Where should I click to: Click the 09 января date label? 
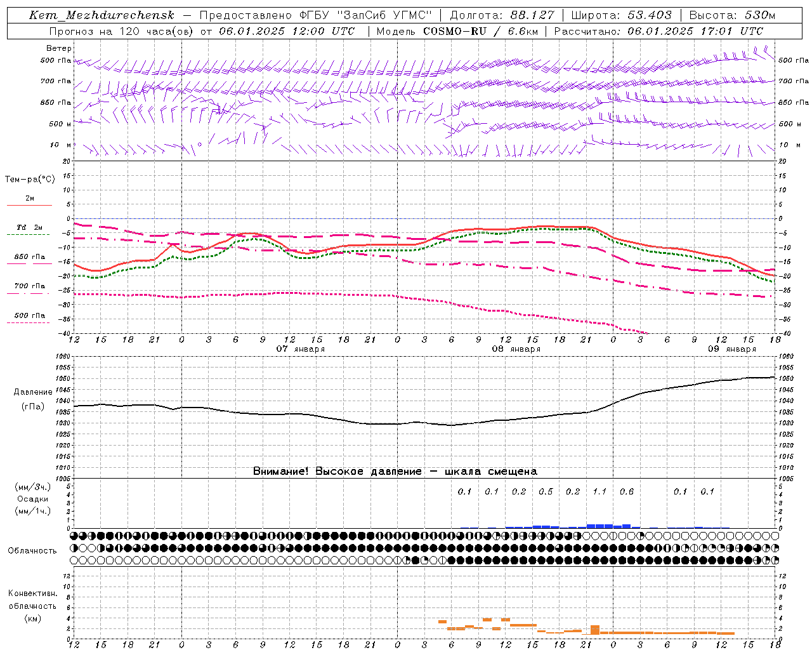[x=732, y=348]
